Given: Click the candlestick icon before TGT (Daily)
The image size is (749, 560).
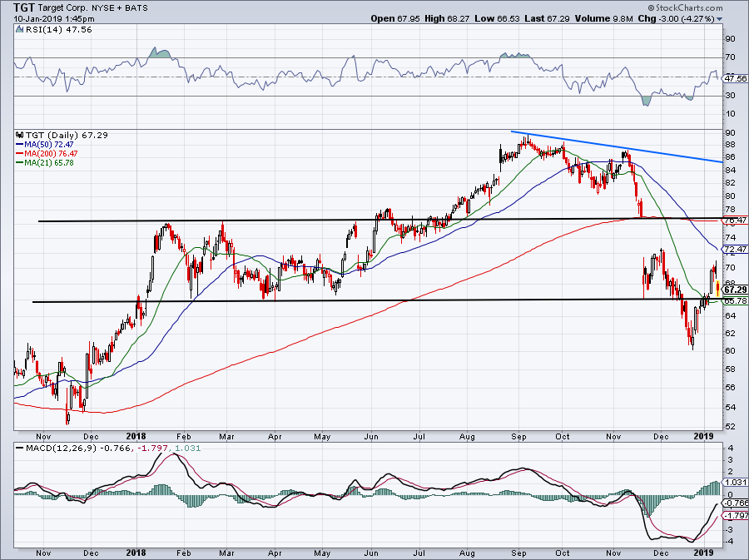Looking at the screenshot, I should tap(20, 135).
